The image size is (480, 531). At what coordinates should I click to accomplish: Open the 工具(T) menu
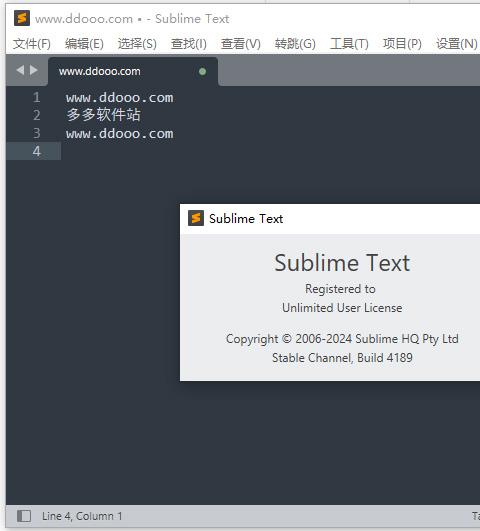(x=349, y=44)
